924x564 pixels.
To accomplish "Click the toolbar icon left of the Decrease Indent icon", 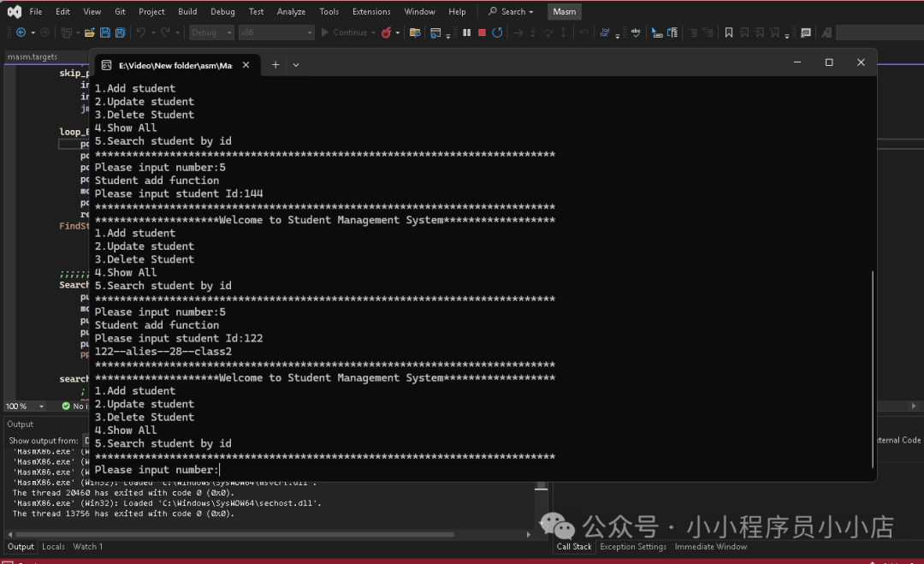I will point(672,33).
